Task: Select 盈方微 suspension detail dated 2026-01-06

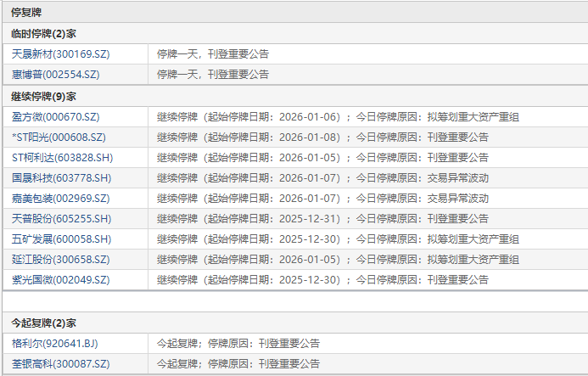Action: (x=338, y=117)
